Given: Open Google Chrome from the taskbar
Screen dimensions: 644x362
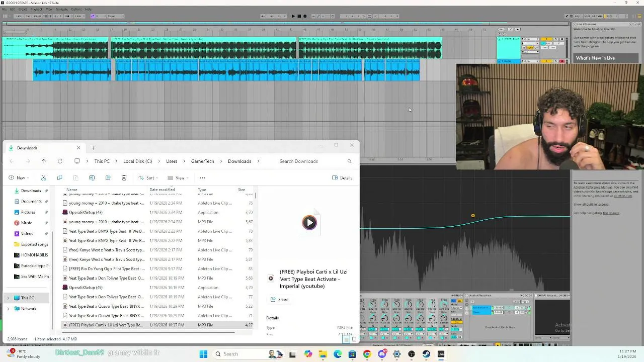Looking at the screenshot, I should click(x=367, y=354).
